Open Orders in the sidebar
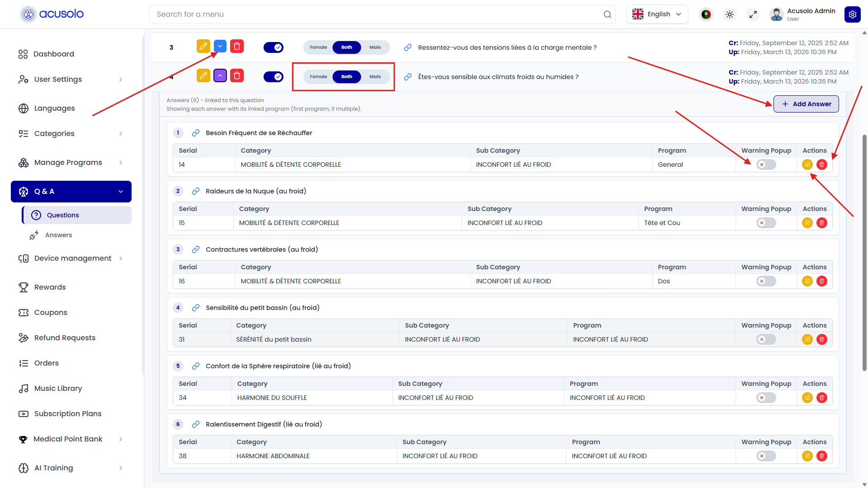 tap(71, 363)
